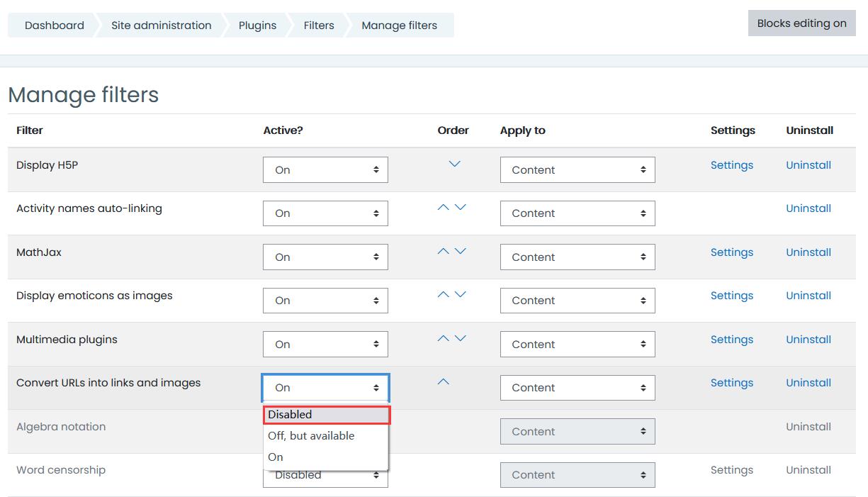Move Display H5P filter down
Image resolution: width=868 pixels, height=497 pixels.
coord(455,164)
